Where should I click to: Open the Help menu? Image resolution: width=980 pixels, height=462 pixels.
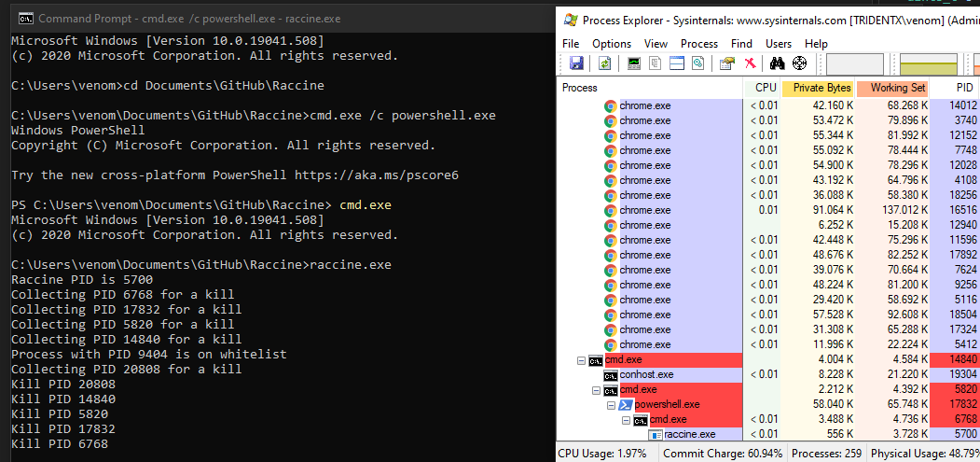(x=816, y=44)
